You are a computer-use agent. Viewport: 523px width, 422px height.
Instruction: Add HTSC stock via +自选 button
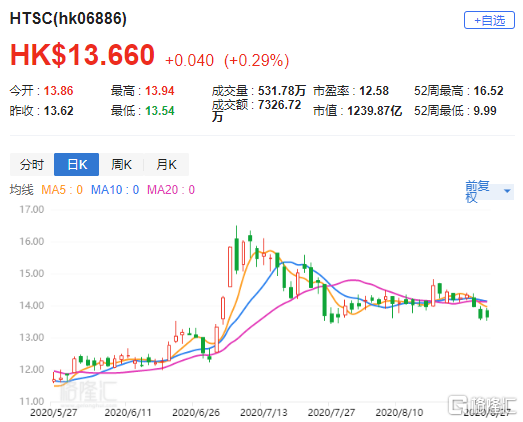489,20
